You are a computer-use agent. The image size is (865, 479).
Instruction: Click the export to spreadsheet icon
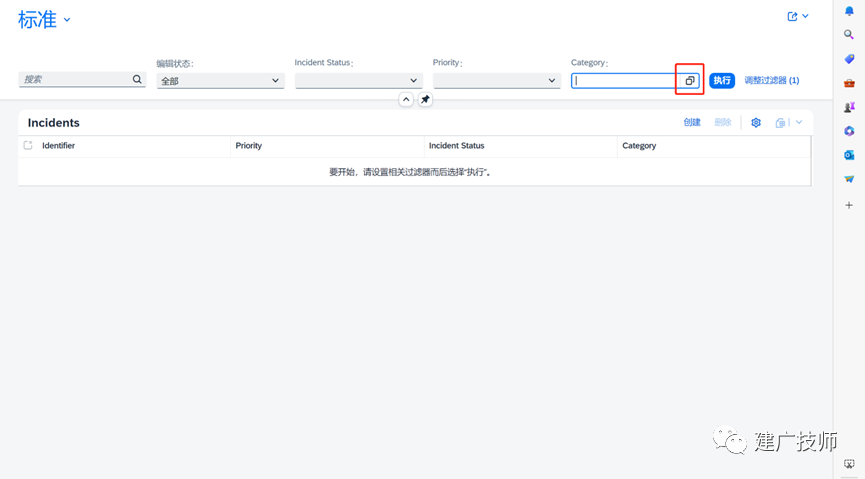tap(780, 123)
